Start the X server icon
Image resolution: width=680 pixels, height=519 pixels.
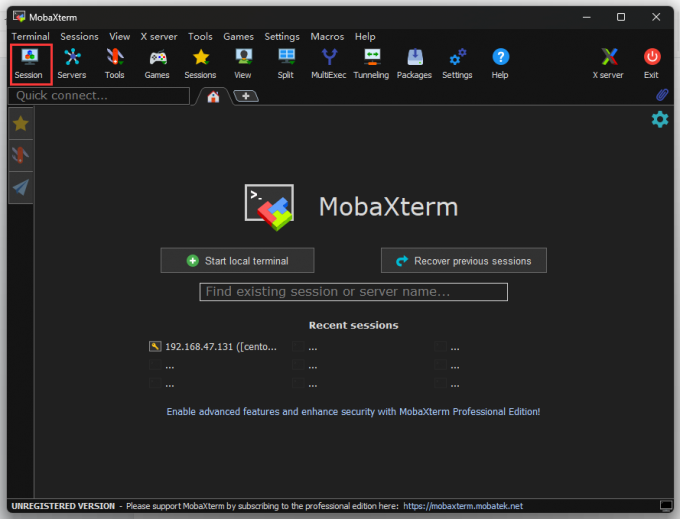(608, 64)
